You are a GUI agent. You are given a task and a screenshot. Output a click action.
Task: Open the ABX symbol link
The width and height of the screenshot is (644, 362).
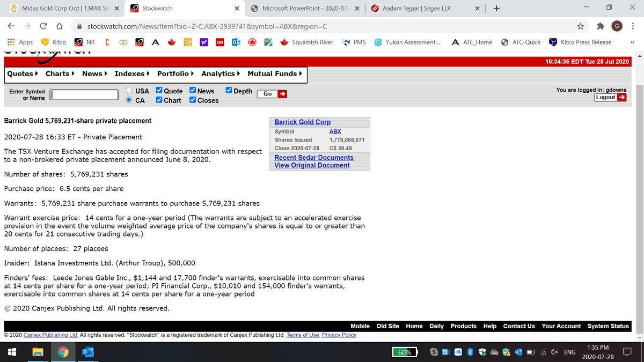click(335, 131)
